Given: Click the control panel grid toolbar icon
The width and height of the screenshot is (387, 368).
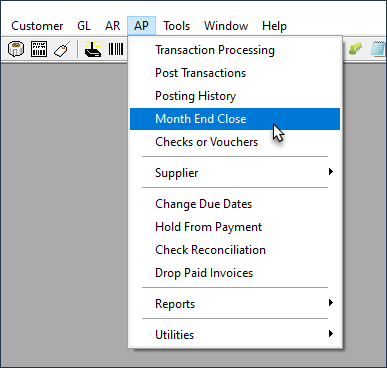Looking at the screenshot, I should pyautogui.click(x=39, y=49).
